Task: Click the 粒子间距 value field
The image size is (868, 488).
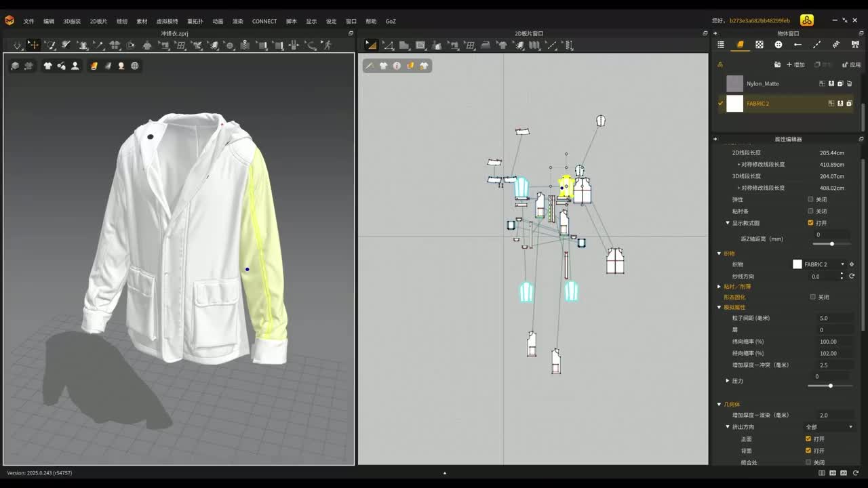Action: 834,318
